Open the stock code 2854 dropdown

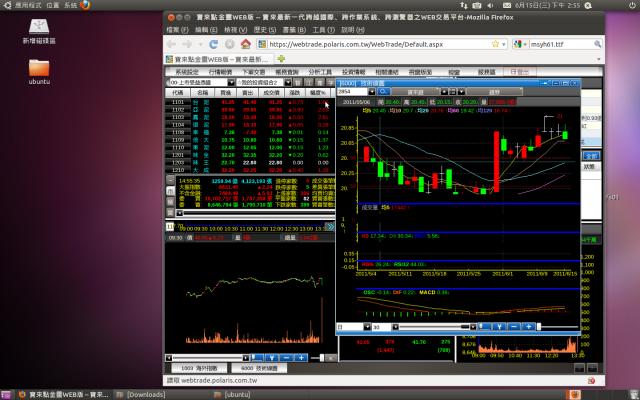[x=371, y=92]
